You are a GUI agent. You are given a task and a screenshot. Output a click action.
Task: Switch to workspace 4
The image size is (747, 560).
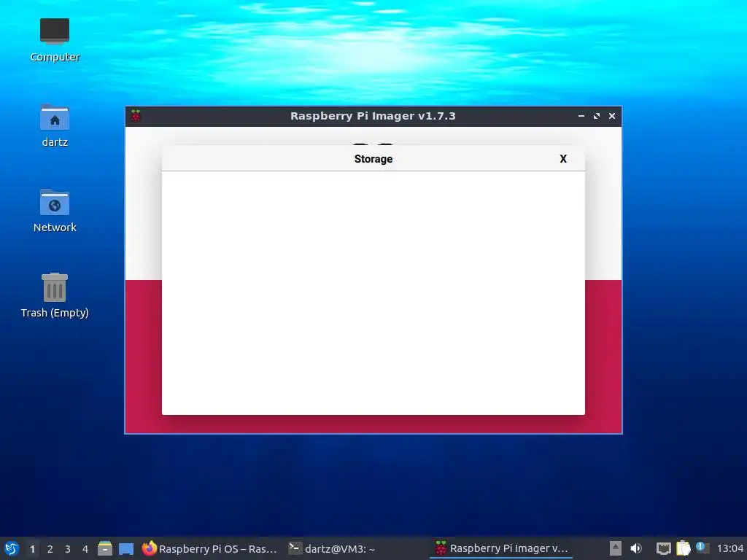pyautogui.click(x=85, y=549)
